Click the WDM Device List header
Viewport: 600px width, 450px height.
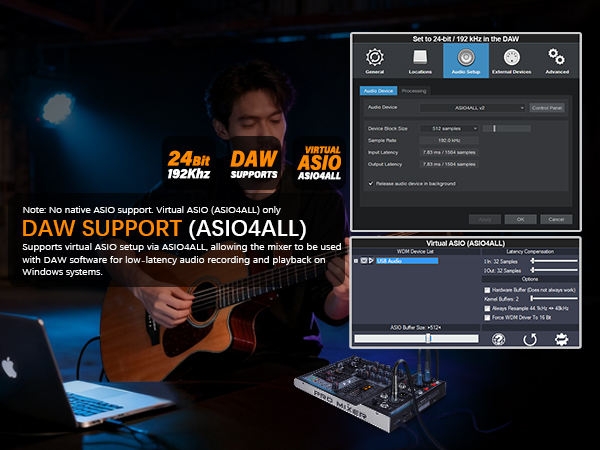[415, 251]
